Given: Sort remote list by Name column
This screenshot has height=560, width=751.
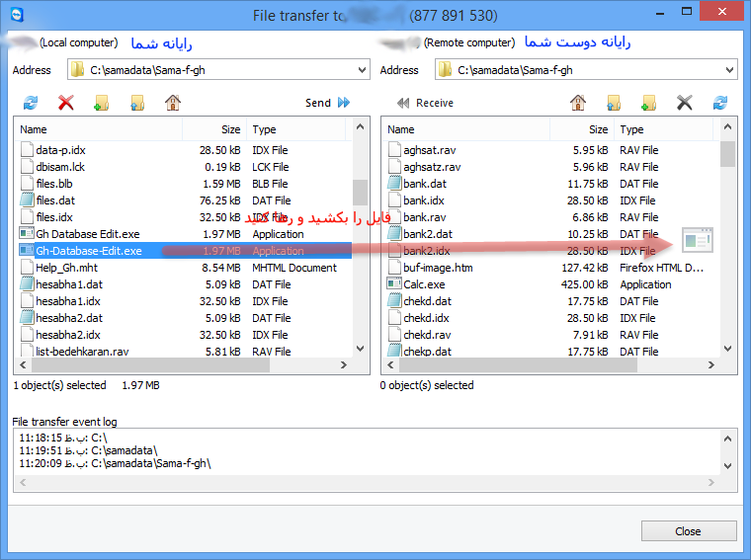Looking at the screenshot, I should pos(467,129).
